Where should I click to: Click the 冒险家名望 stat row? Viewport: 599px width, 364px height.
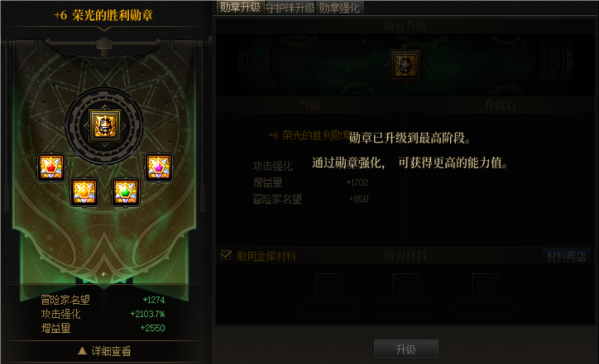click(x=103, y=300)
